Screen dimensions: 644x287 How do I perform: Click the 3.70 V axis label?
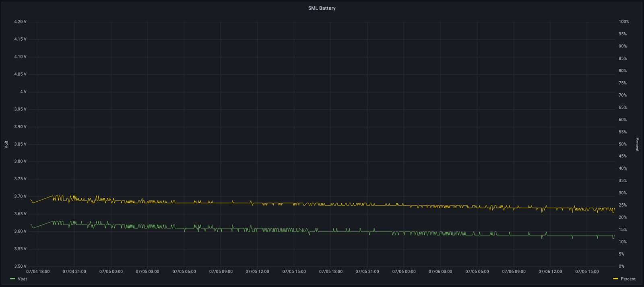[x=20, y=196]
